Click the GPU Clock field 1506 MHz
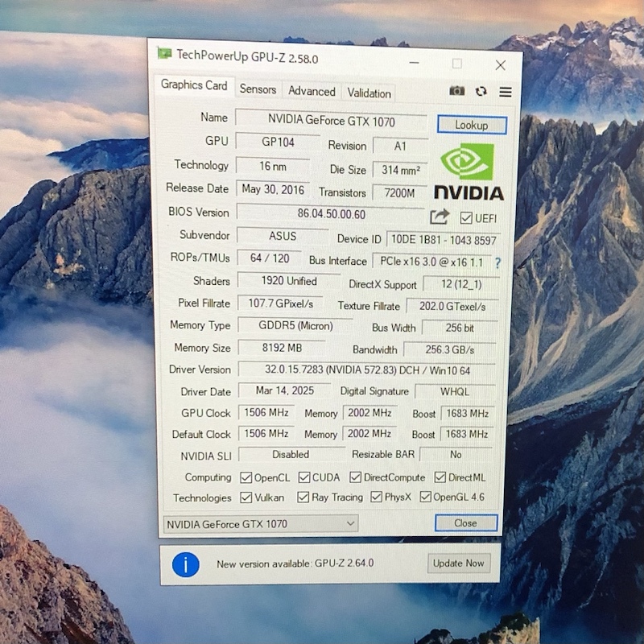644x644 pixels. click(266, 412)
